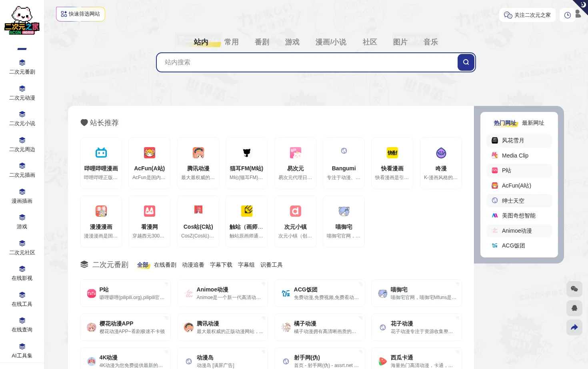Open the 樱花动漫APP site card

(126, 327)
